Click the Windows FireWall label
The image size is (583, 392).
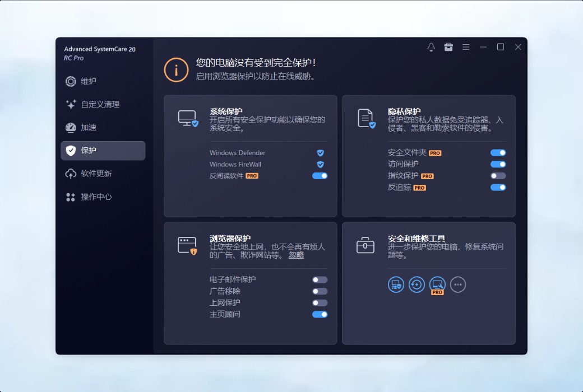pyautogui.click(x=235, y=164)
